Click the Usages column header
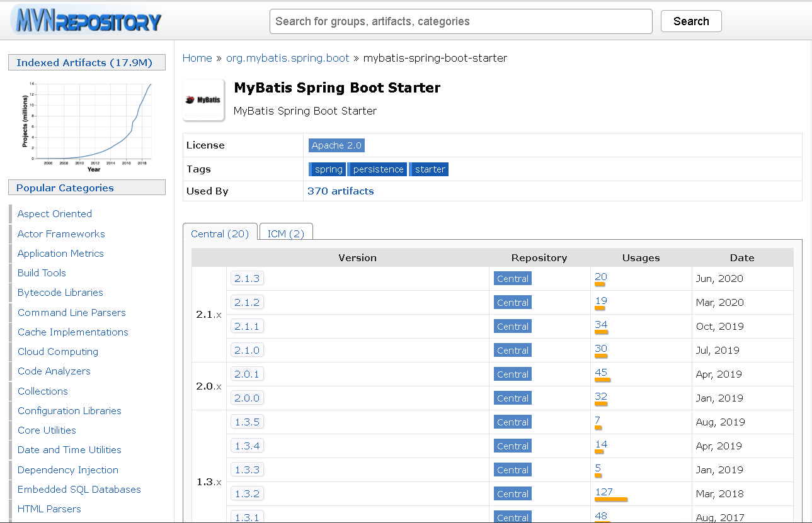Screen dimensions: 812x523 (641, 257)
